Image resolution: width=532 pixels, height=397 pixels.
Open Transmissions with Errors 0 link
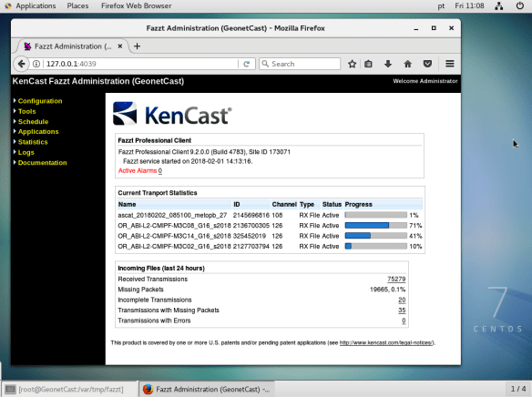coord(404,321)
